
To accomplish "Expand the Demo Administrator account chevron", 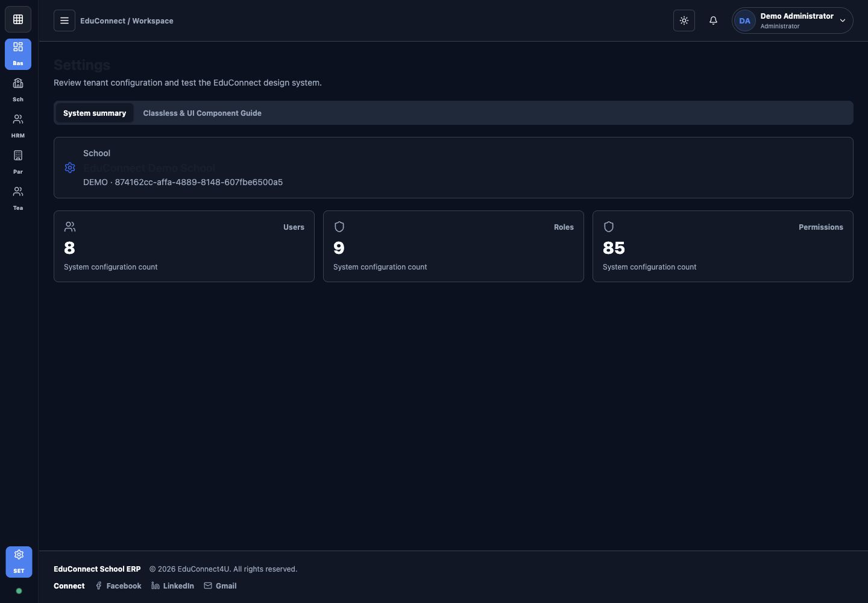I will point(843,21).
